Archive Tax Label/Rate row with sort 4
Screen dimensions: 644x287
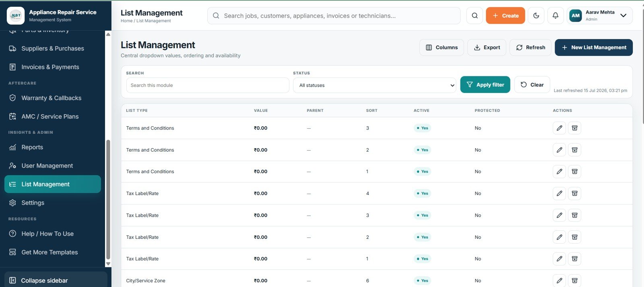pos(574,193)
